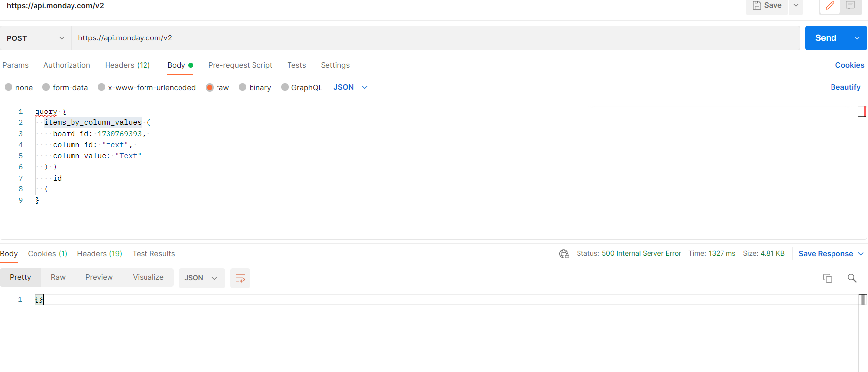Open the request Settings tab
The height and width of the screenshot is (372, 868).
[x=335, y=65]
